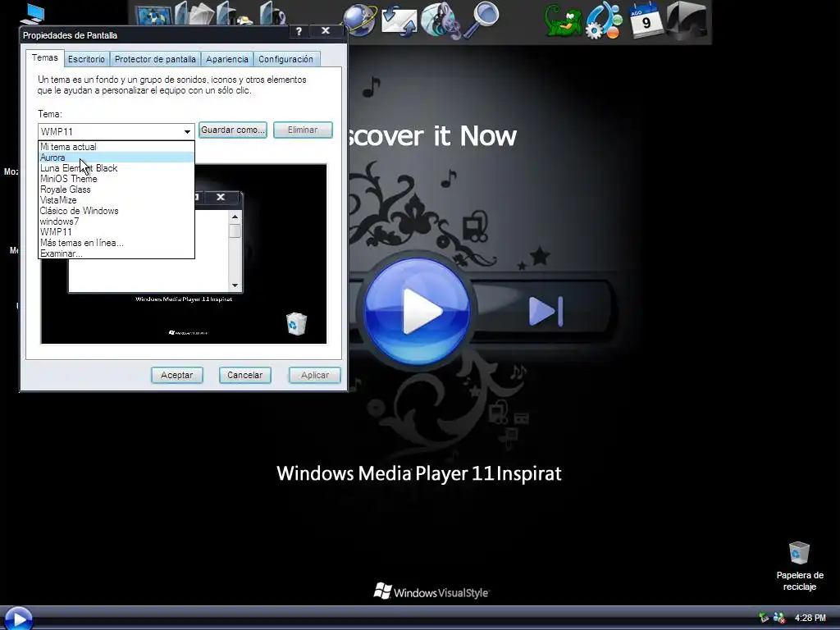The height and width of the screenshot is (630, 840).
Task: Confirm with the Aceptar button
Action: pos(177,375)
